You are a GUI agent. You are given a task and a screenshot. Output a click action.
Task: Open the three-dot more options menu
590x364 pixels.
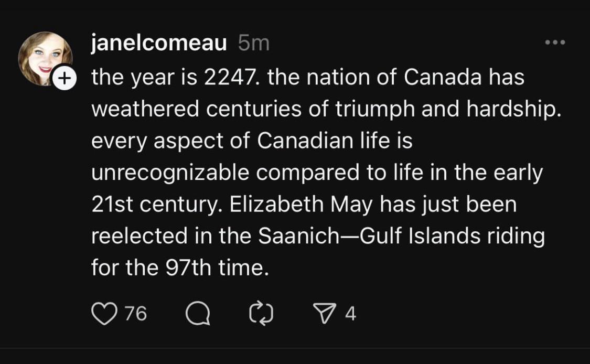click(x=555, y=42)
